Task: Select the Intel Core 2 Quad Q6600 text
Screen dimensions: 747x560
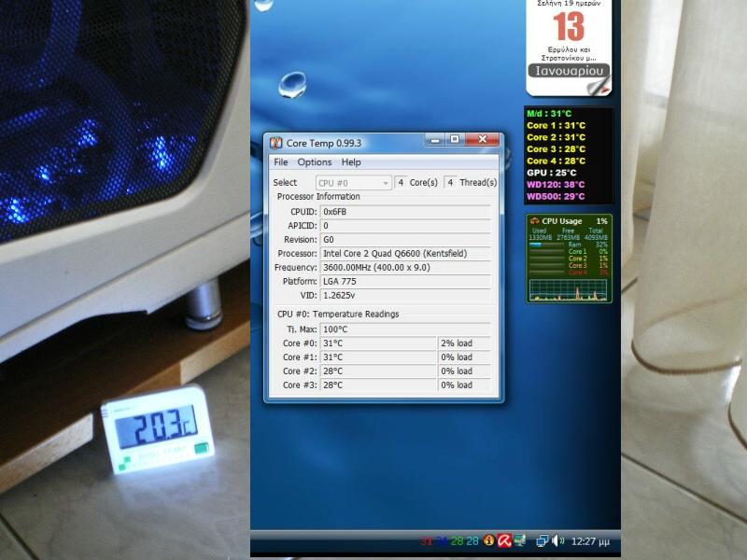Action: coord(395,253)
